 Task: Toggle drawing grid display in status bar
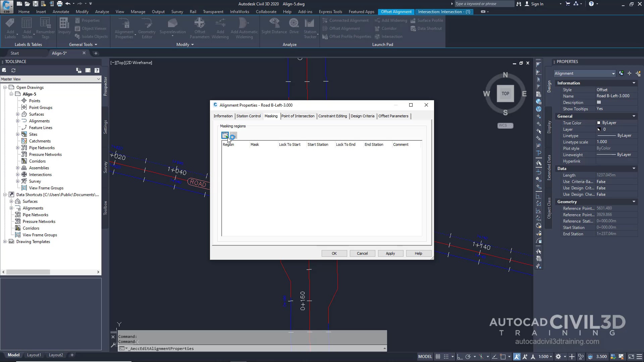tap(438, 357)
